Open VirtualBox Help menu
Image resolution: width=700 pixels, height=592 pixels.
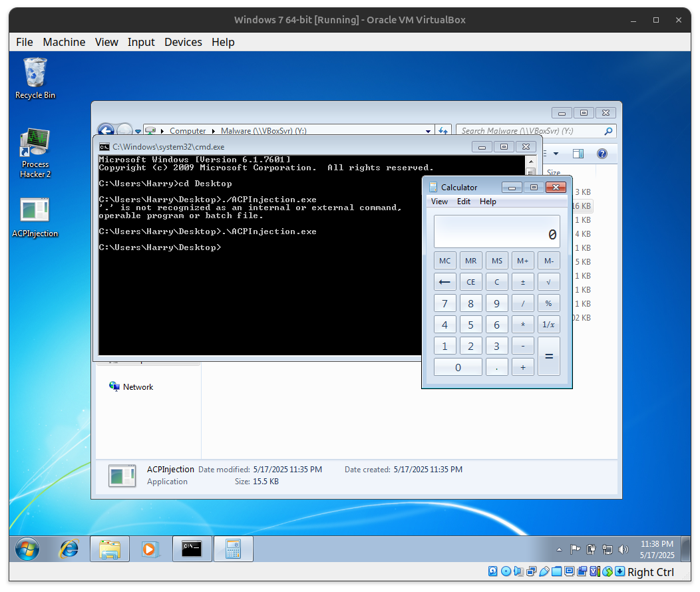point(223,42)
